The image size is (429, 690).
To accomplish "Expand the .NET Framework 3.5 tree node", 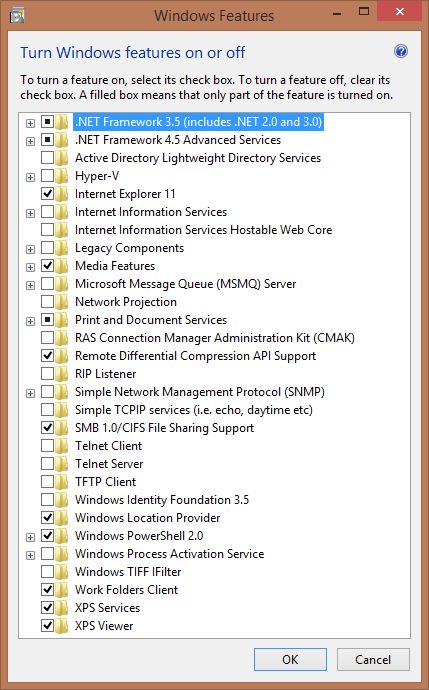I will (30, 123).
